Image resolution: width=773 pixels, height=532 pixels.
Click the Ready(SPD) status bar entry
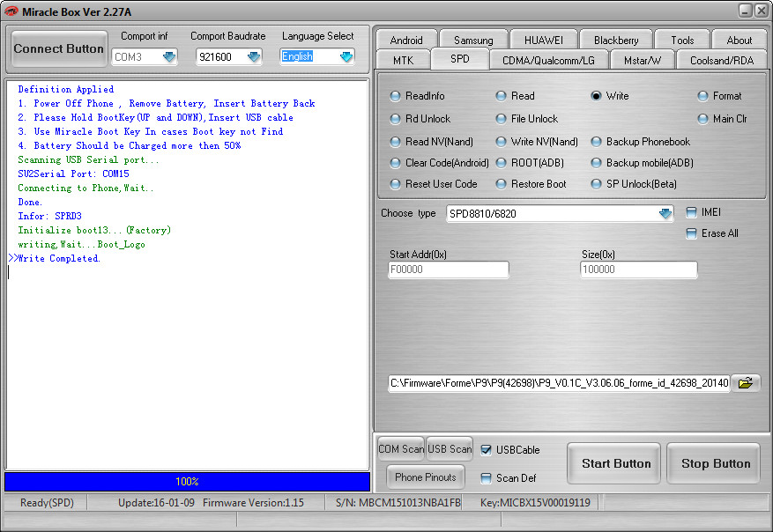tap(47, 502)
